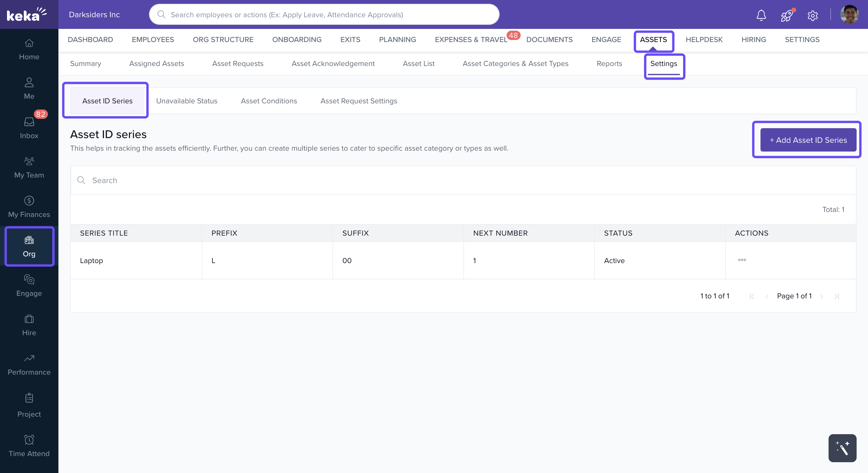Switch to the Unavailable Status tab
Viewport: 868px width, 473px height.
186,101
